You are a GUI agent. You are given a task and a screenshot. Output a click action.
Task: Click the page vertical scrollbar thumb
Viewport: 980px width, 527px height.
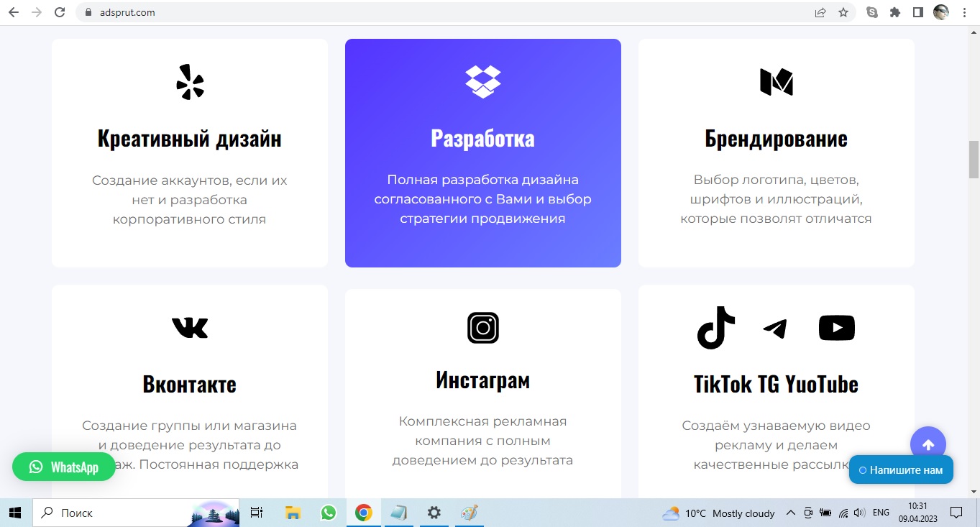pyautogui.click(x=974, y=160)
